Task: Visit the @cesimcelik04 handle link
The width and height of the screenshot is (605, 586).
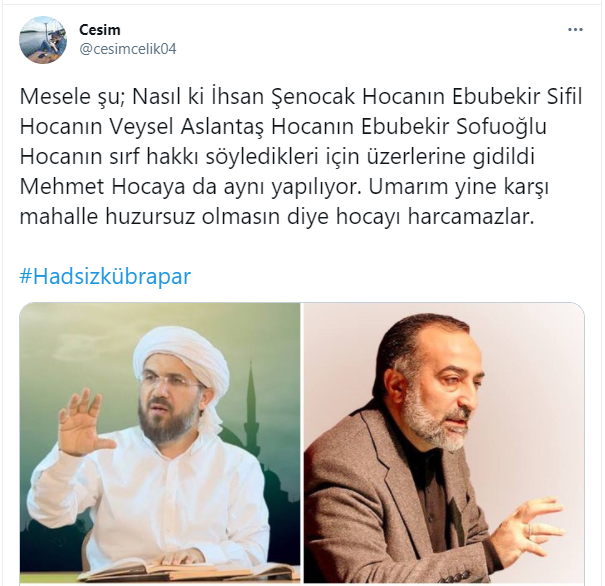Action: (128, 49)
